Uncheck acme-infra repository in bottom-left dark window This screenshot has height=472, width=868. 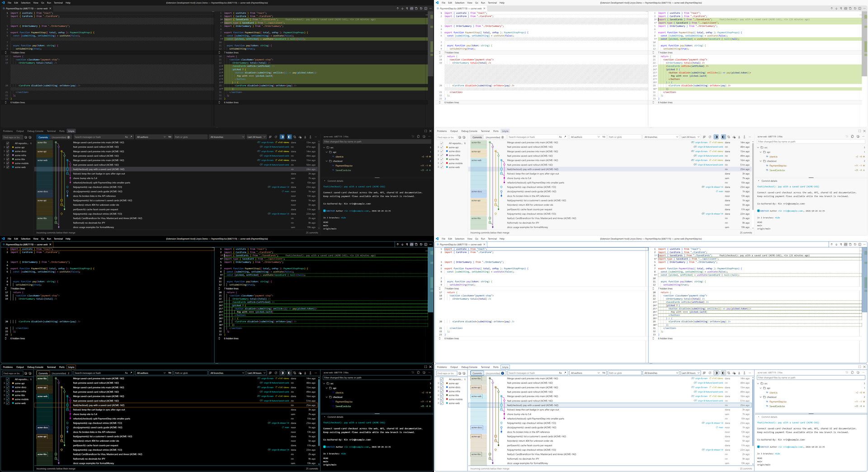(x=8, y=392)
